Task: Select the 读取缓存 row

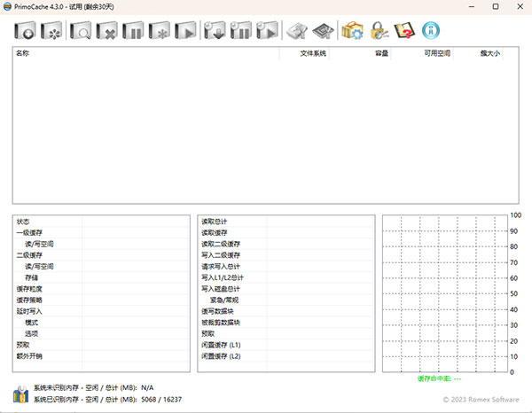Action: [286, 232]
